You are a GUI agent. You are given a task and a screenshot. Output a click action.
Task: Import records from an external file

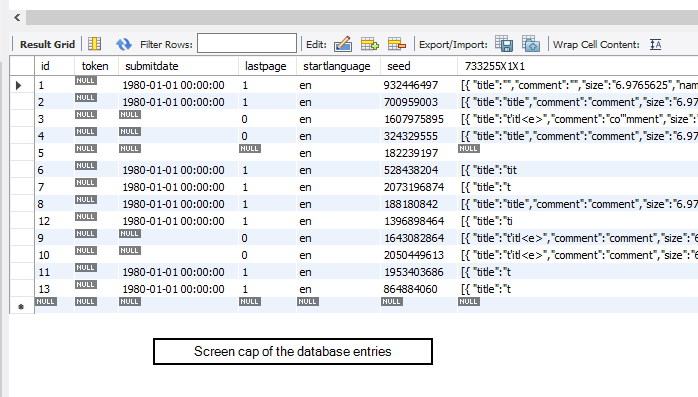pyautogui.click(x=531, y=44)
